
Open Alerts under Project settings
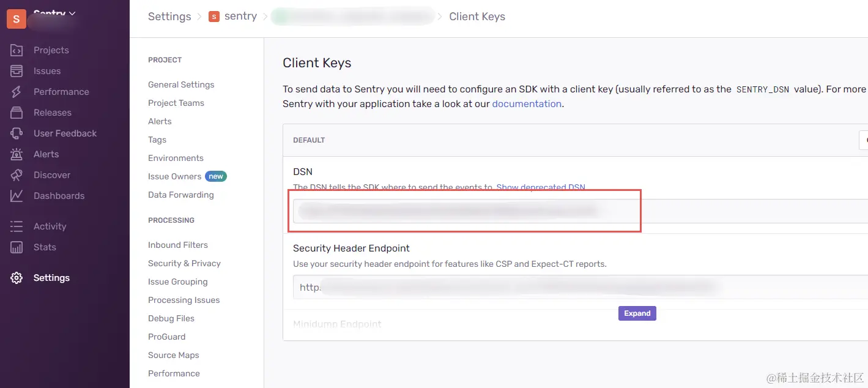160,121
